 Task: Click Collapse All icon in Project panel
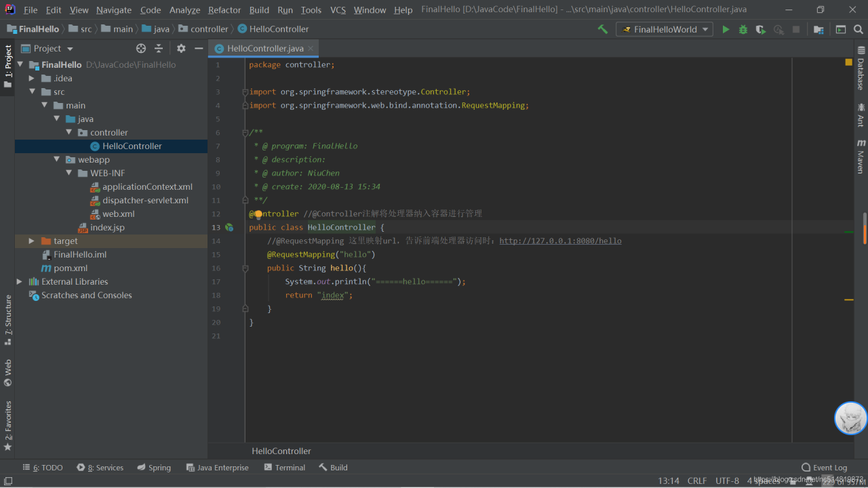(159, 48)
